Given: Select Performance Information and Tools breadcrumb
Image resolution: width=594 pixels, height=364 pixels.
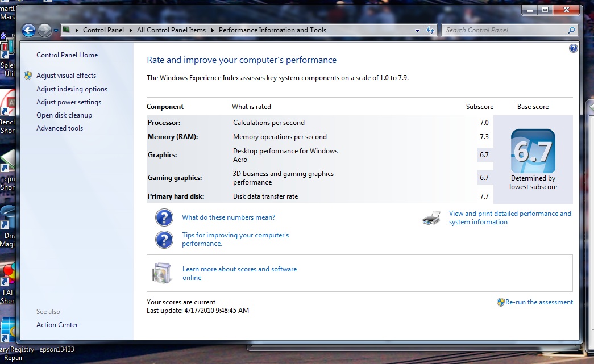Looking at the screenshot, I should coord(272,30).
